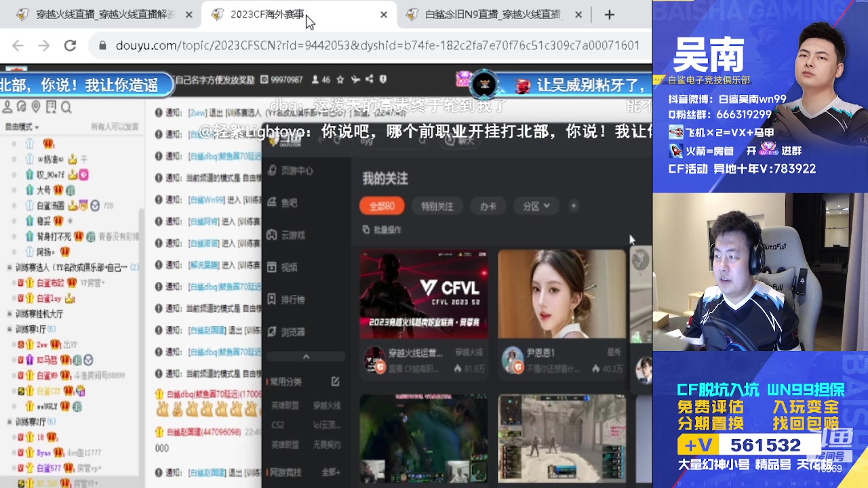Select user 白鲨N9 in 训练赛1厅

[x=47, y=375]
